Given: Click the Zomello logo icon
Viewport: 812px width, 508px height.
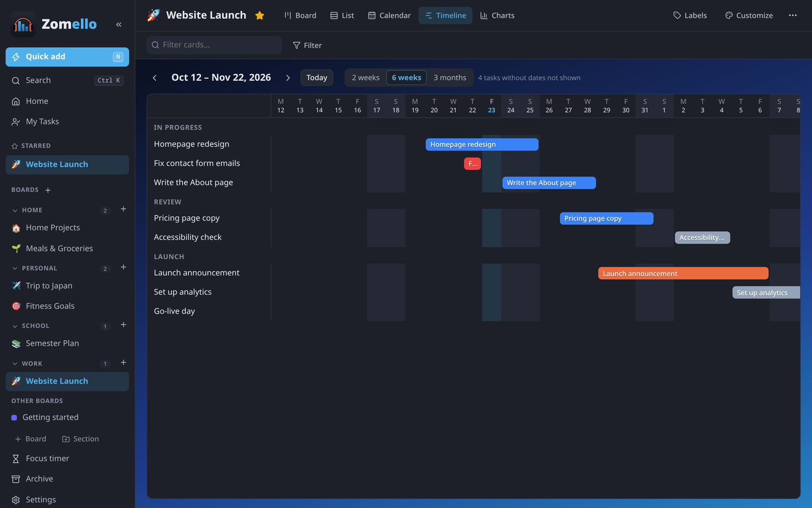Looking at the screenshot, I should click(x=23, y=24).
